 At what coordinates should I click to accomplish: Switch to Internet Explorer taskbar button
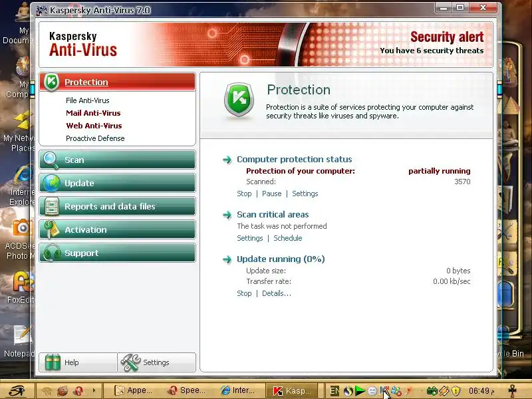[x=238, y=391]
